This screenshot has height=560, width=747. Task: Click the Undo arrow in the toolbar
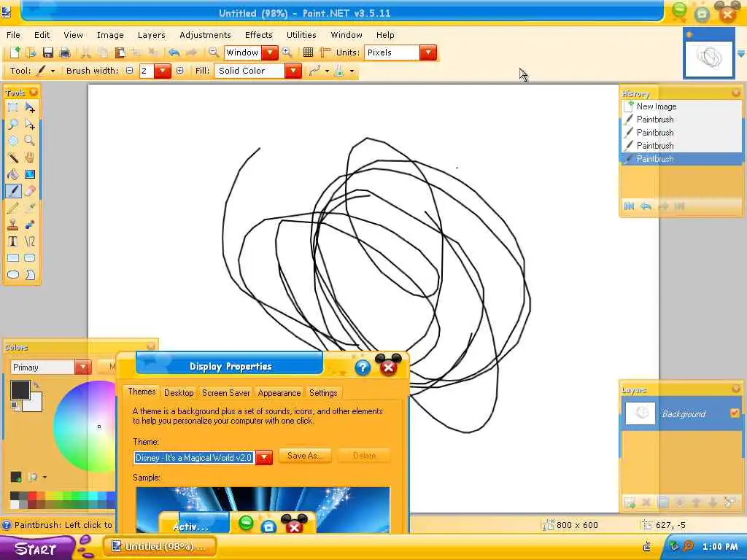click(x=174, y=52)
